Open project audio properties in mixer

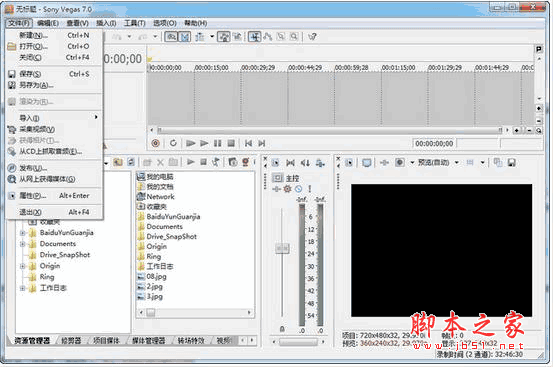click(x=275, y=163)
